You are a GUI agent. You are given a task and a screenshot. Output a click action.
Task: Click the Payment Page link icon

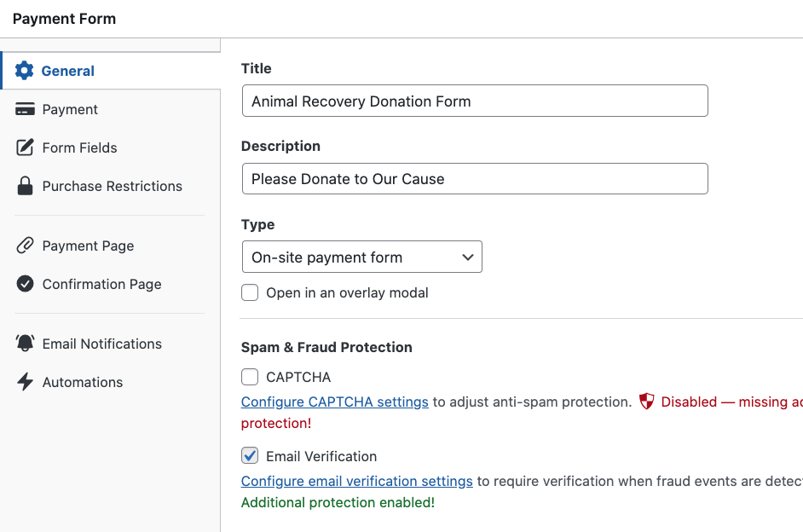(26, 246)
